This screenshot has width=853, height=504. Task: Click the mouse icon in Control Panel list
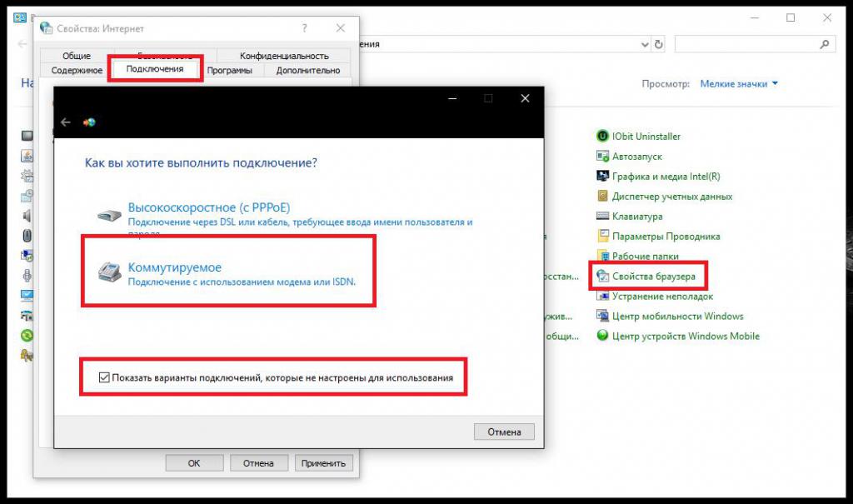click(27, 235)
